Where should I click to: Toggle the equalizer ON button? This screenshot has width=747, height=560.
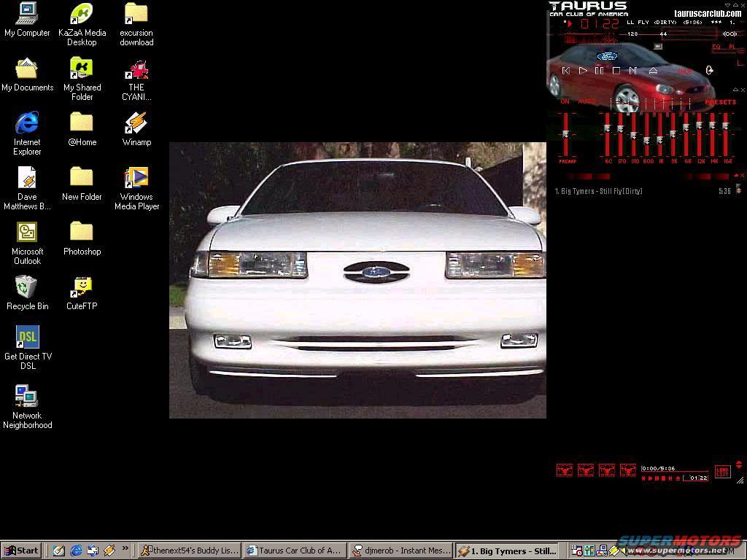click(x=565, y=102)
